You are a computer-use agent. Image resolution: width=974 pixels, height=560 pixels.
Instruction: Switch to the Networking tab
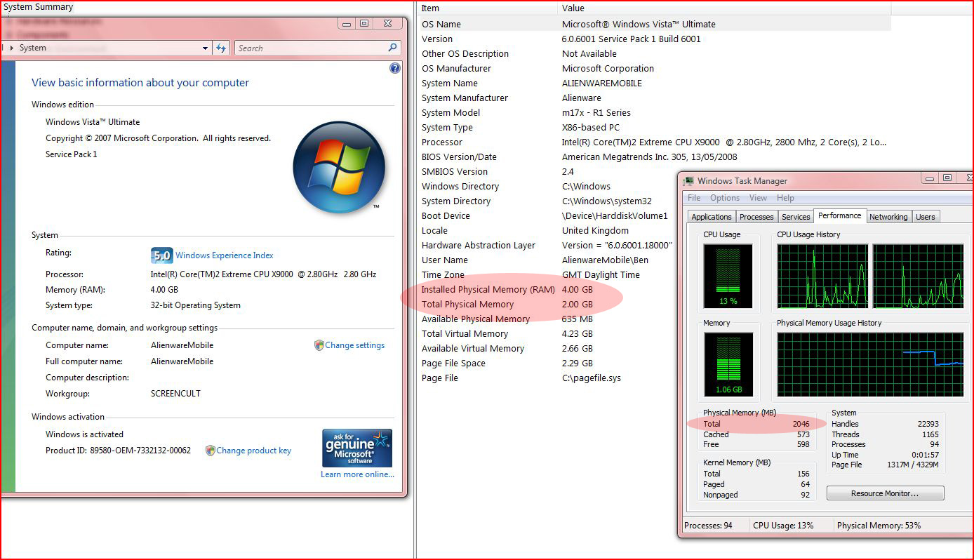(x=888, y=217)
